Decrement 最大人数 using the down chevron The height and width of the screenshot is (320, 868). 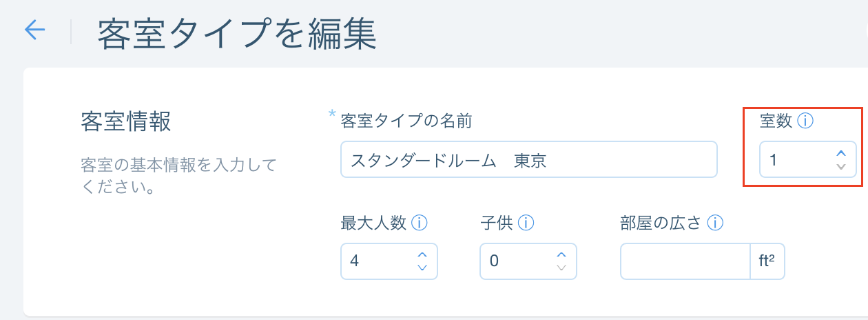[422, 267]
